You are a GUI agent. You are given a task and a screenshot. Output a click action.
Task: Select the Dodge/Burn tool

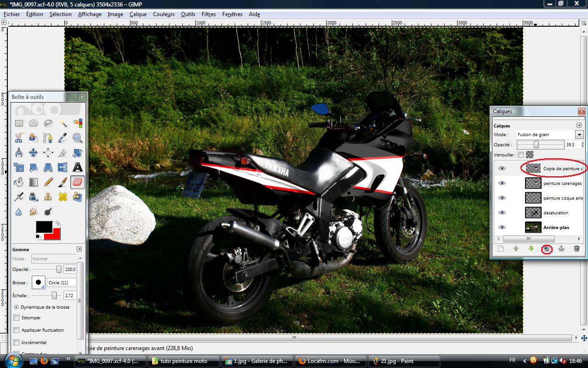click(48, 212)
